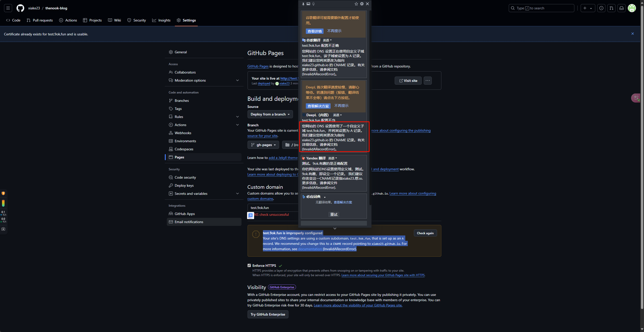Click the microphone icon in translation popup

click(313, 4)
